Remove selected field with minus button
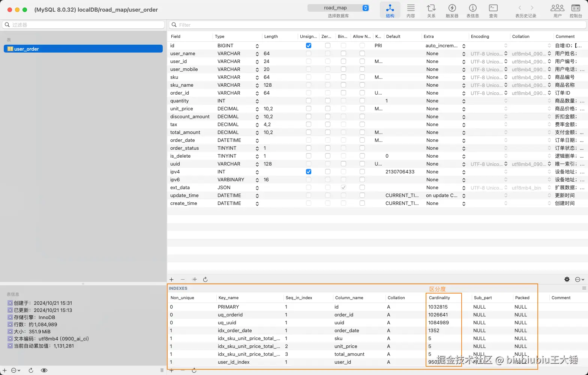The height and width of the screenshot is (375, 588). 183,279
